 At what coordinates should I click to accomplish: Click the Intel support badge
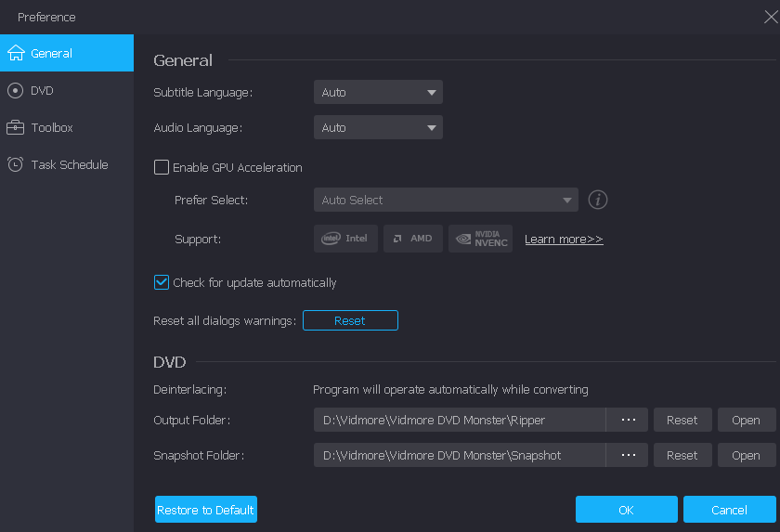click(x=345, y=239)
